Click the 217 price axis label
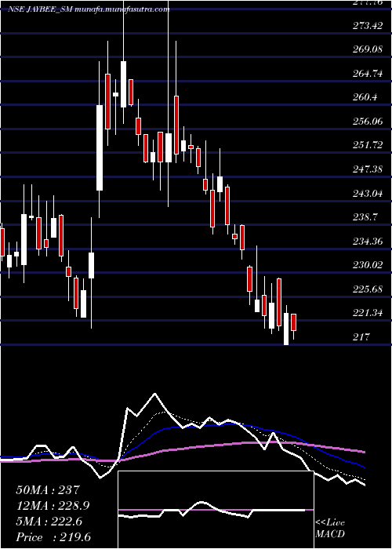This screenshot has height=549, width=392. tap(361, 337)
